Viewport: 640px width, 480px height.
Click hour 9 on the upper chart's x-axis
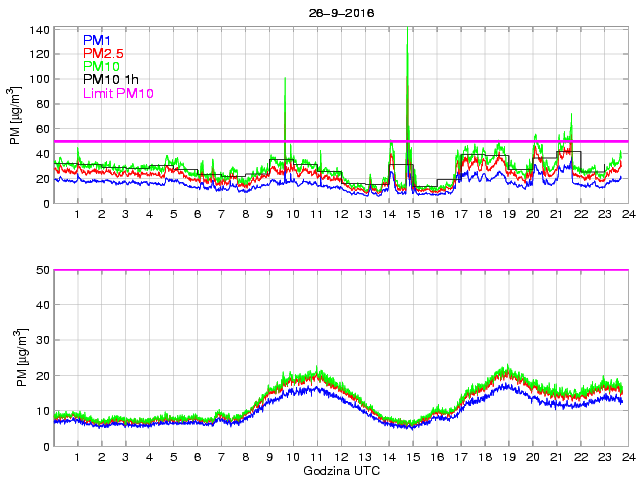(x=269, y=214)
